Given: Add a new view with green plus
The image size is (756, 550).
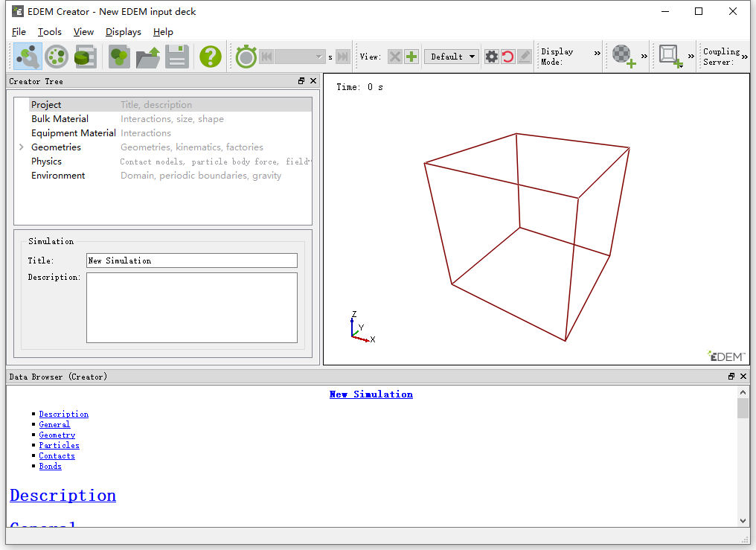Looking at the screenshot, I should pyautogui.click(x=411, y=57).
